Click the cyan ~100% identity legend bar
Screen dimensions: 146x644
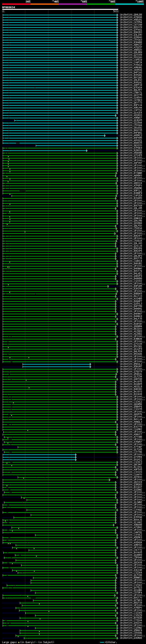point(130,4)
